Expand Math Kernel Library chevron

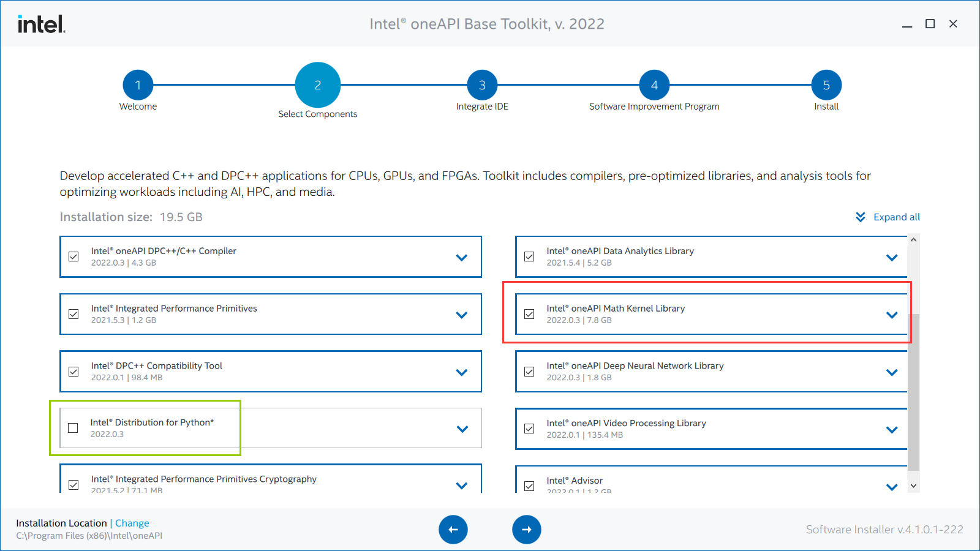pos(892,315)
